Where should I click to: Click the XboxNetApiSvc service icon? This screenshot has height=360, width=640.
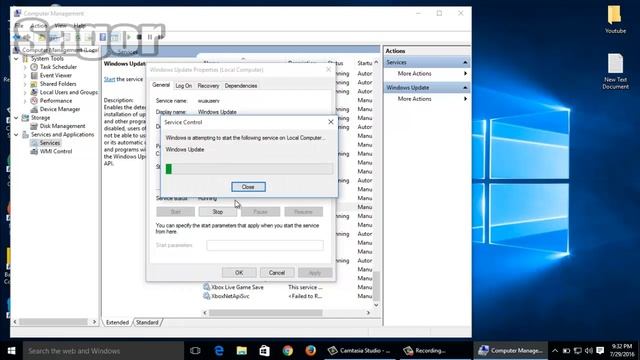207,296
